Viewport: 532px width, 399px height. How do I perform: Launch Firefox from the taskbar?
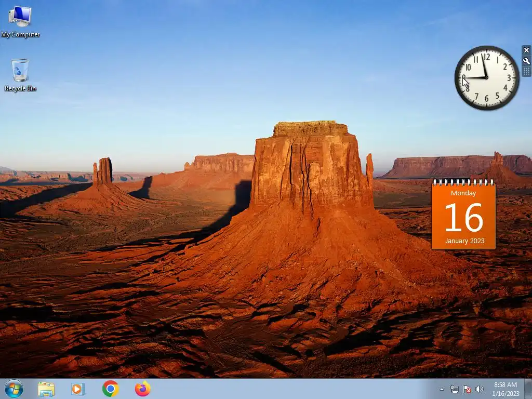[142, 389]
